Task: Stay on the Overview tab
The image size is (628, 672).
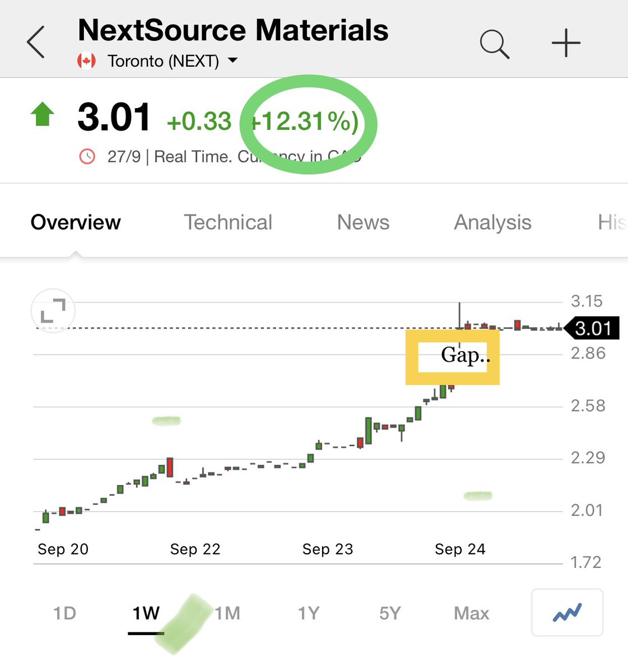Action: tap(76, 222)
